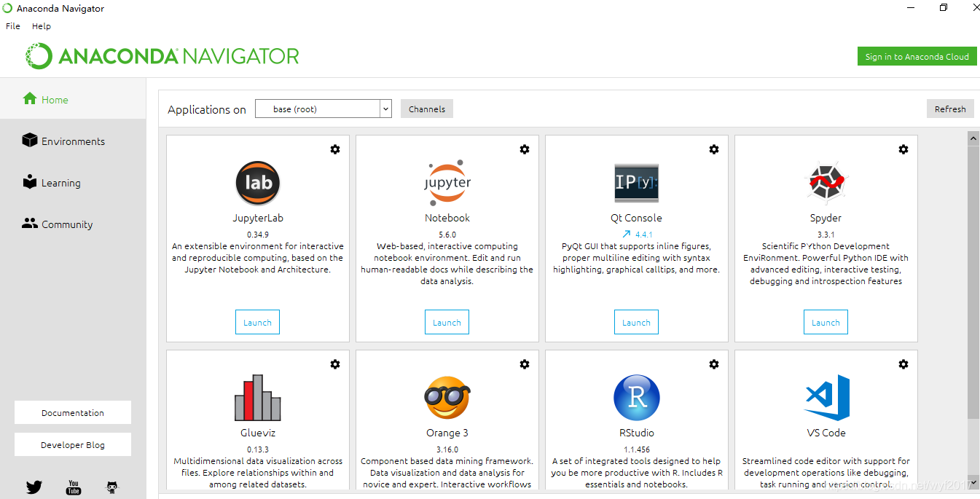Launch Qt Console

636,322
